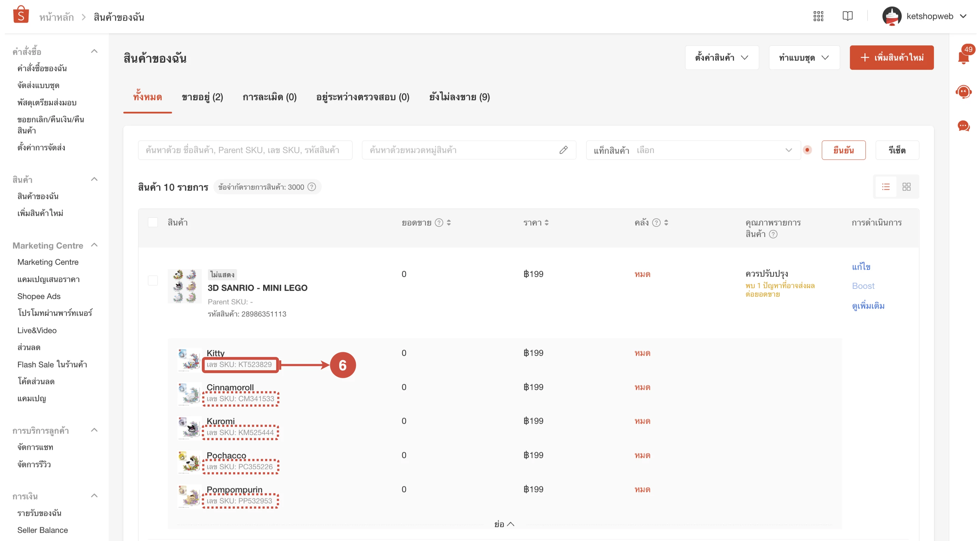Click the help icon beside ยอดขาย column

click(x=439, y=223)
